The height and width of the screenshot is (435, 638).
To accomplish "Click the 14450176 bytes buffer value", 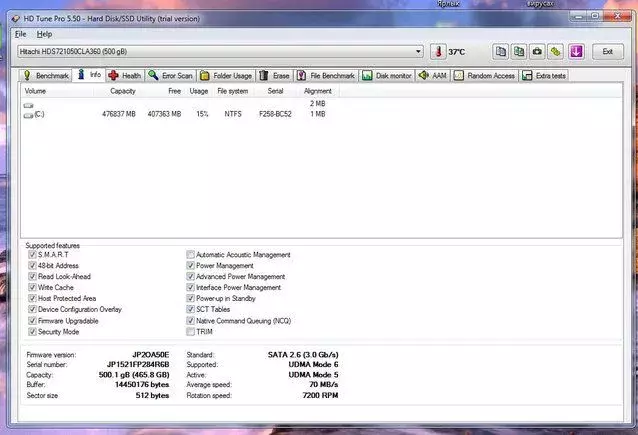I will 142,385.
